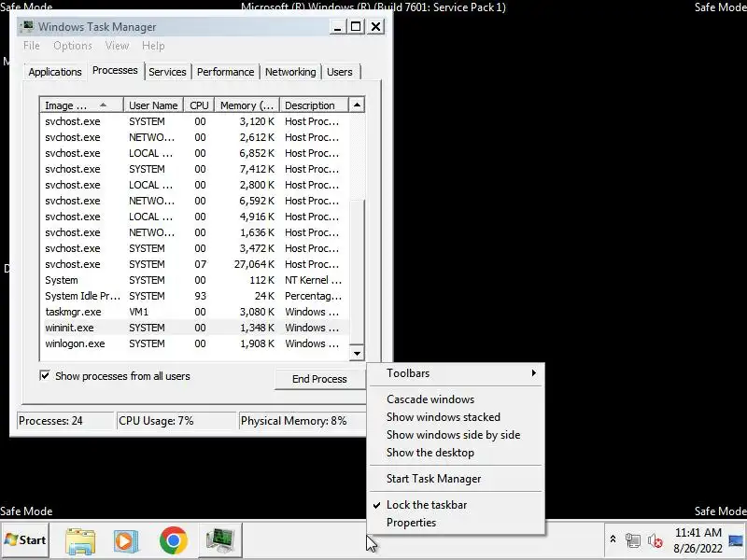Select svchost.exe using 27,064 K memory
The image size is (747, 560).
pos(194,264)
